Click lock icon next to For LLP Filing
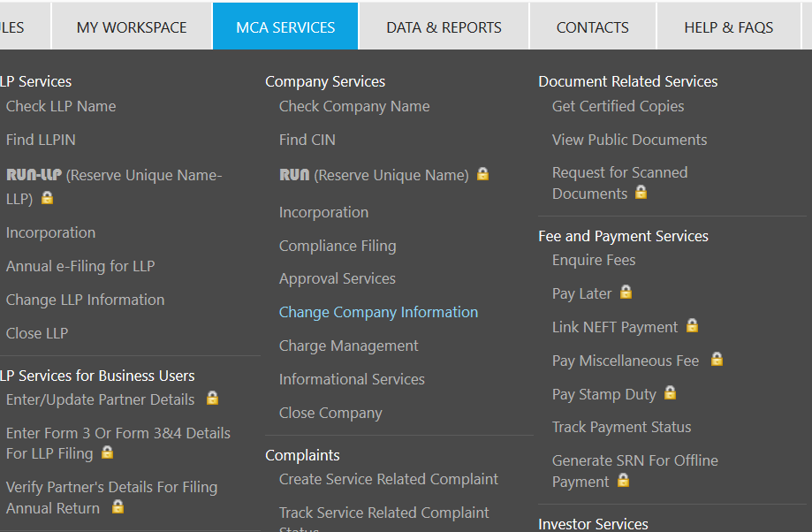This screenshot has width=812, height=532. click(107, 452)
